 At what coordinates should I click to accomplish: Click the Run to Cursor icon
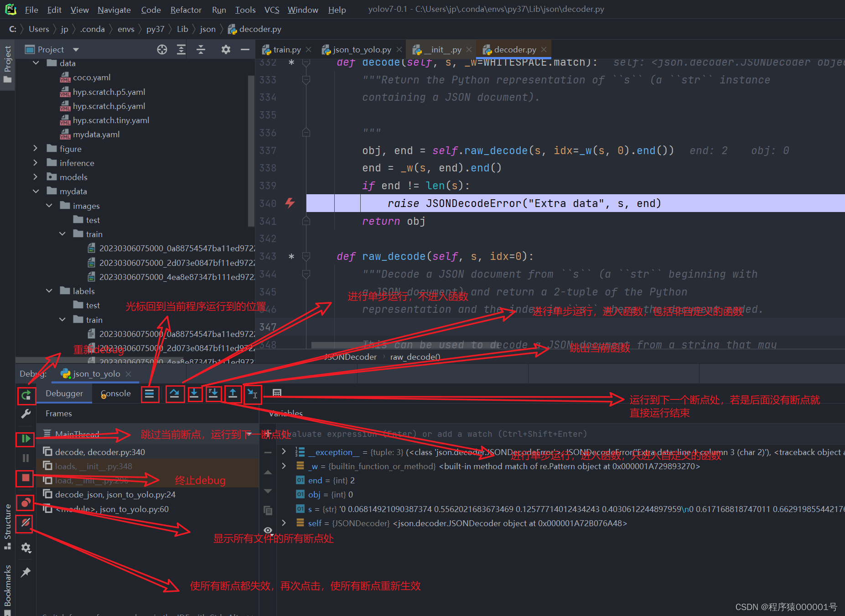pos(253,393)
